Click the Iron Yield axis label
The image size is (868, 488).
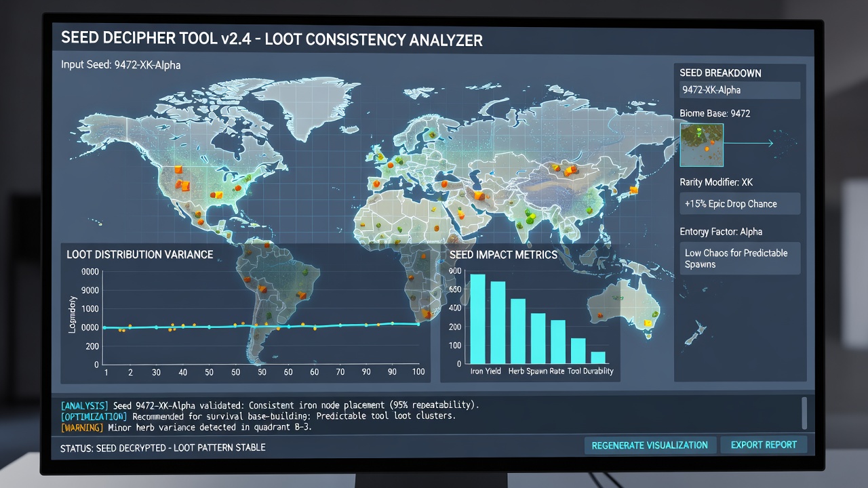pyautogui.click(x=486, y=371)
